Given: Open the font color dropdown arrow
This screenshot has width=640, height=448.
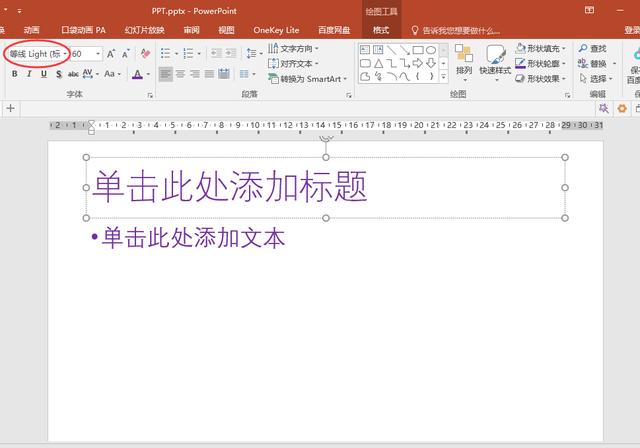Looking at the screenshot, I should [148, 74].
